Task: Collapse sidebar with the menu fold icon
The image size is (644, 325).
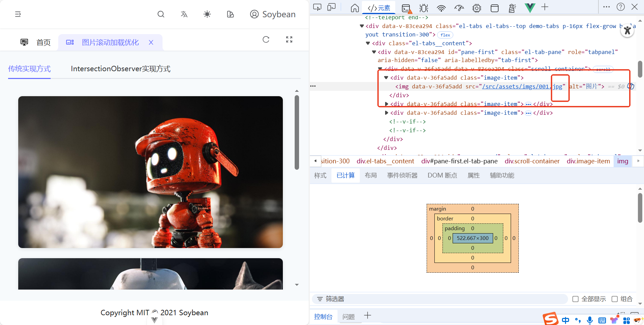Action: (18, 14)
